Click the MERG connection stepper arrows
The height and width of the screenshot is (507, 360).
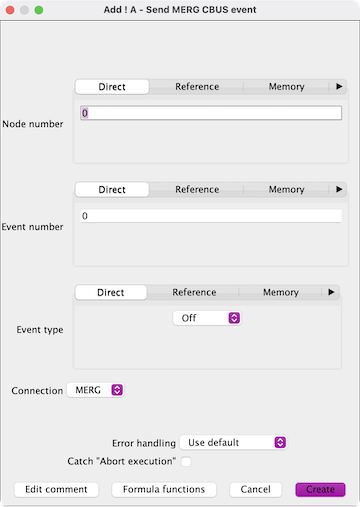point(117,390)
